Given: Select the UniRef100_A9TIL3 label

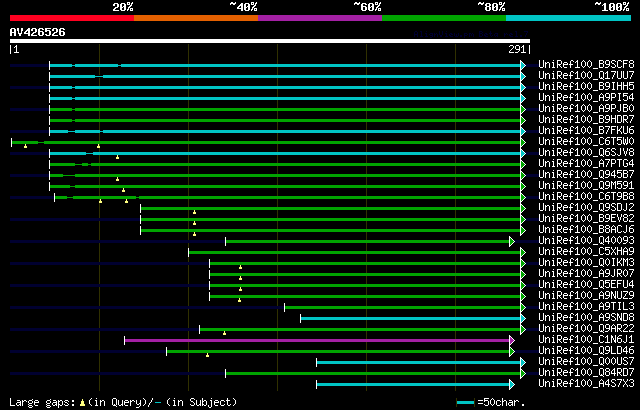Looking at the screenshot, I should pyautogui.click(x=586, y=307).
